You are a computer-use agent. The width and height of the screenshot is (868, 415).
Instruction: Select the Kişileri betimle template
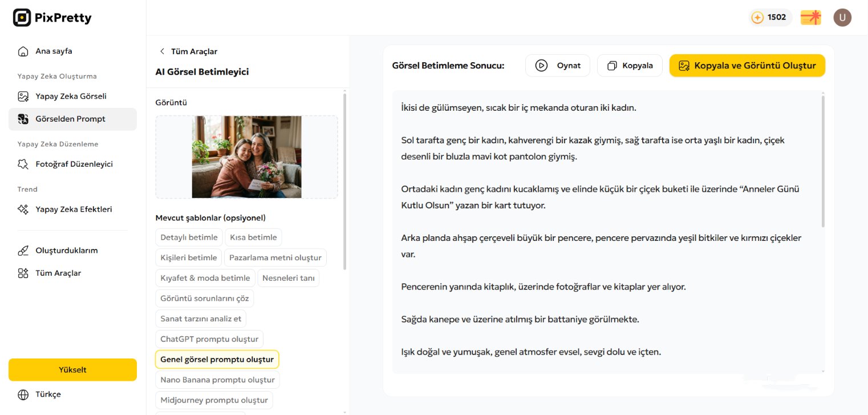[189, 258]
